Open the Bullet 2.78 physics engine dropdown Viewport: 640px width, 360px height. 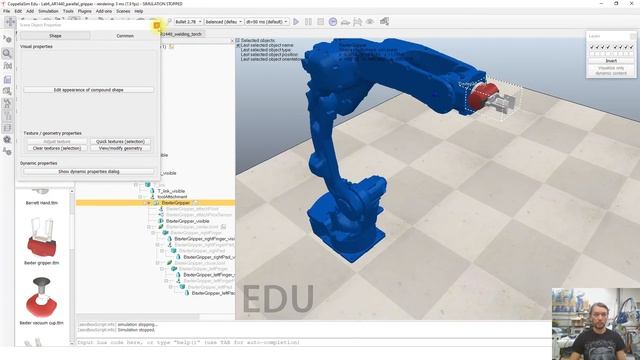pos(188,21)
